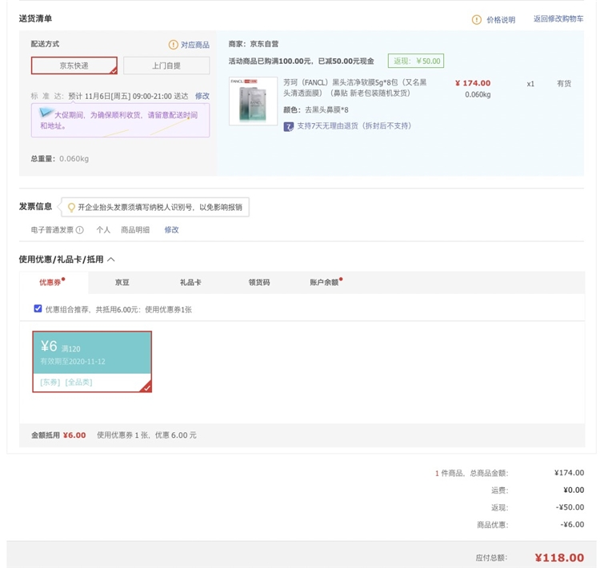Click the FANCL product thumbnail
The height and width of the screenshot is (568, 600).
click(253, 101)
